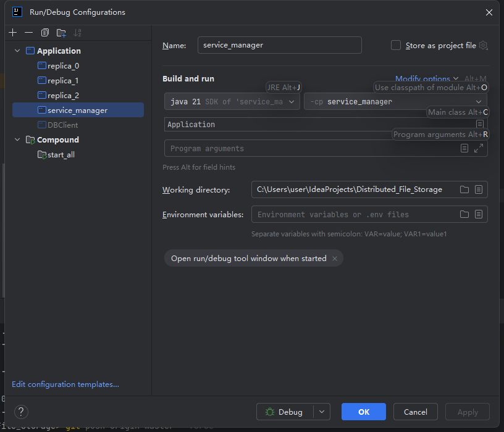Insert macros into working directory

tap(479, 189)
